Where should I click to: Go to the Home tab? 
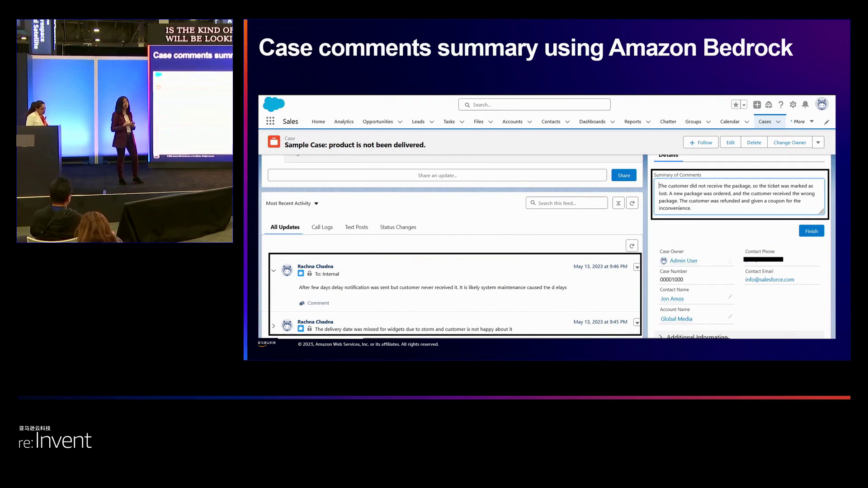coord(318,122)
